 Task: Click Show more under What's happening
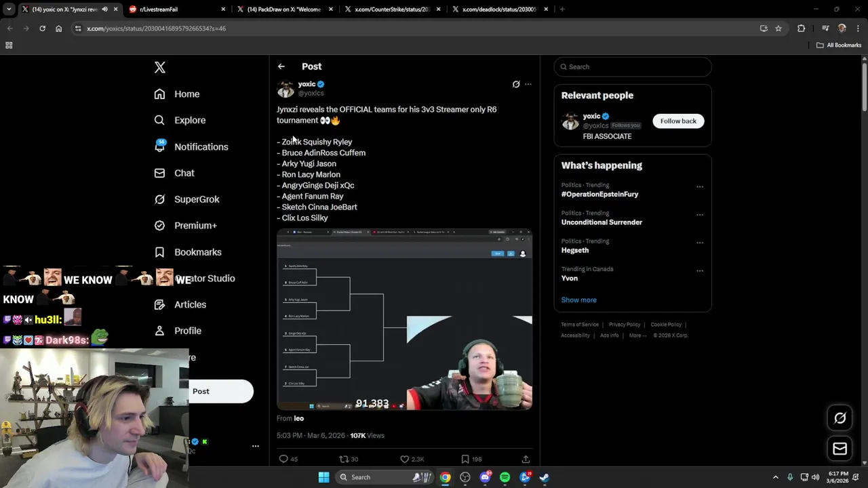578,300
